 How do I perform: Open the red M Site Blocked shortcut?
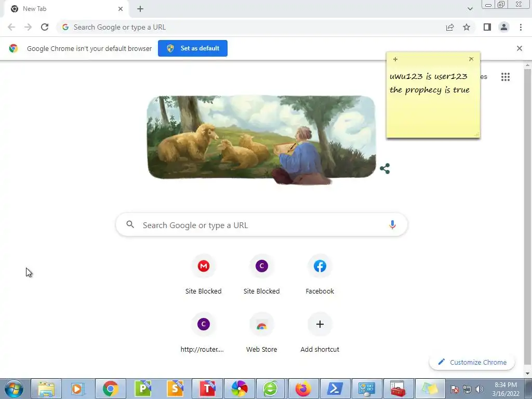[204, 275]
